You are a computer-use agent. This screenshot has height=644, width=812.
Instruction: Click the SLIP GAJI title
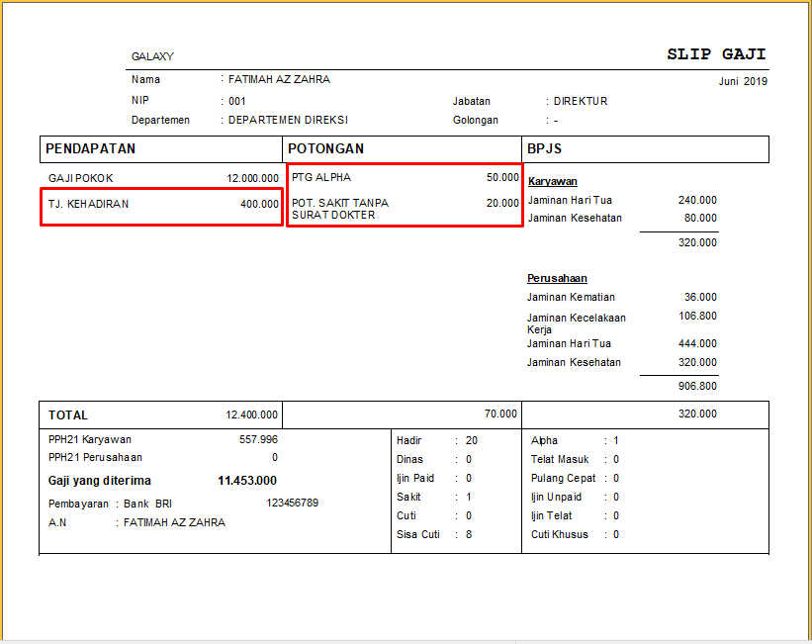716,55
